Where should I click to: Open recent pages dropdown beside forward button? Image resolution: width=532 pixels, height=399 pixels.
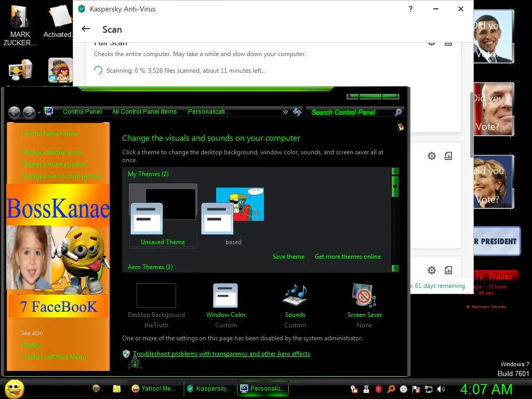tap(39, 112)
